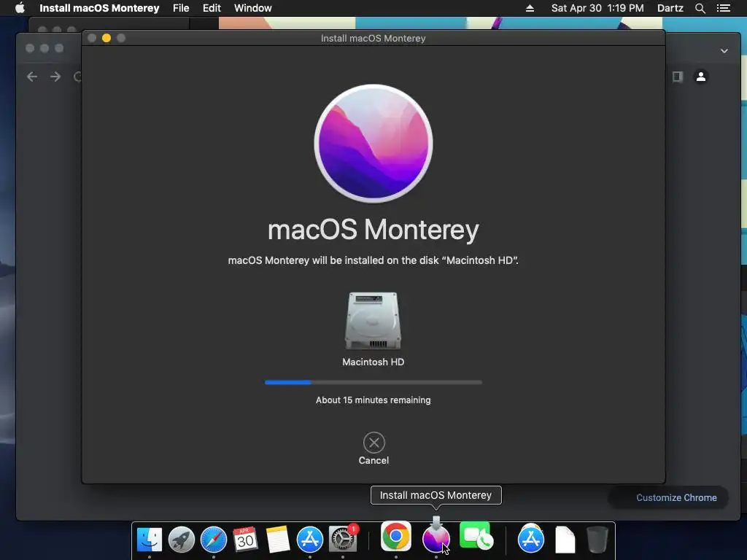Image resolution: width=747 pixels, height=560 pixels.
Task: Click the installation progress bar
Action: point(373,382)
